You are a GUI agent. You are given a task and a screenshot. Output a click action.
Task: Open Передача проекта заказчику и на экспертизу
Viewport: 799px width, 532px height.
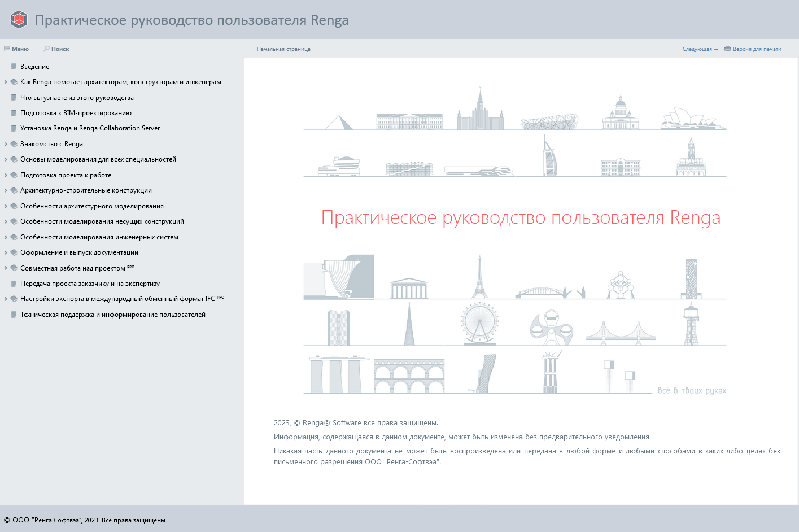[x=90, y=284]
